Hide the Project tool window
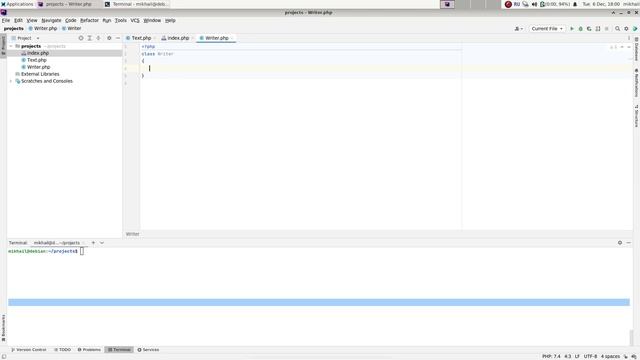This screenshot has width=640, height=360. [118, 38]
